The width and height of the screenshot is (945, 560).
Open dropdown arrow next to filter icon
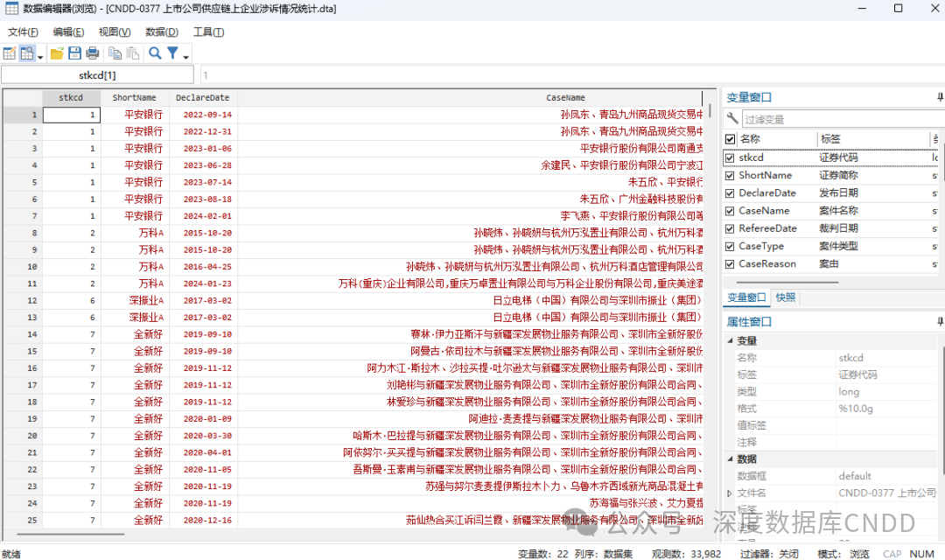pyautogui.click(x=186, y=58)
